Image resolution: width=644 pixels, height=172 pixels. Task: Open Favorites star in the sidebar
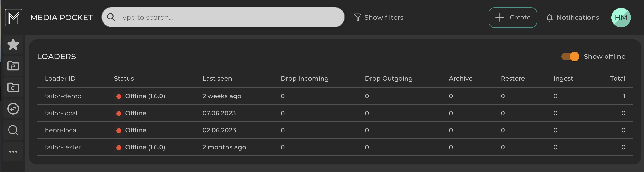[13, 45]
